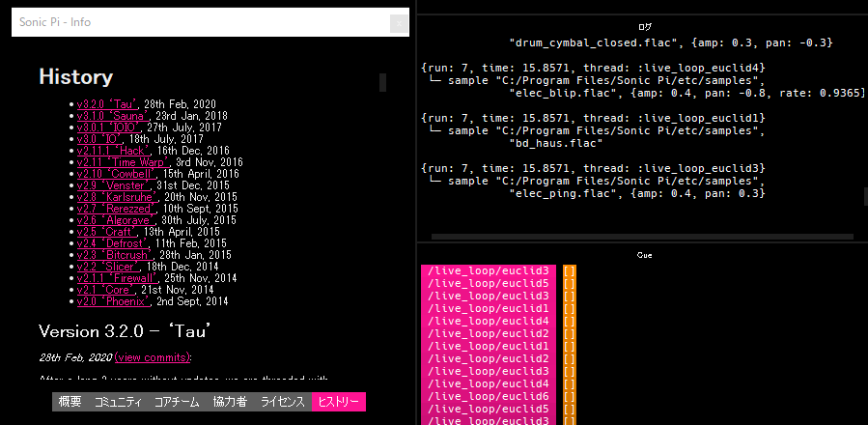Click the Cue panel title

tap(644, 254)
